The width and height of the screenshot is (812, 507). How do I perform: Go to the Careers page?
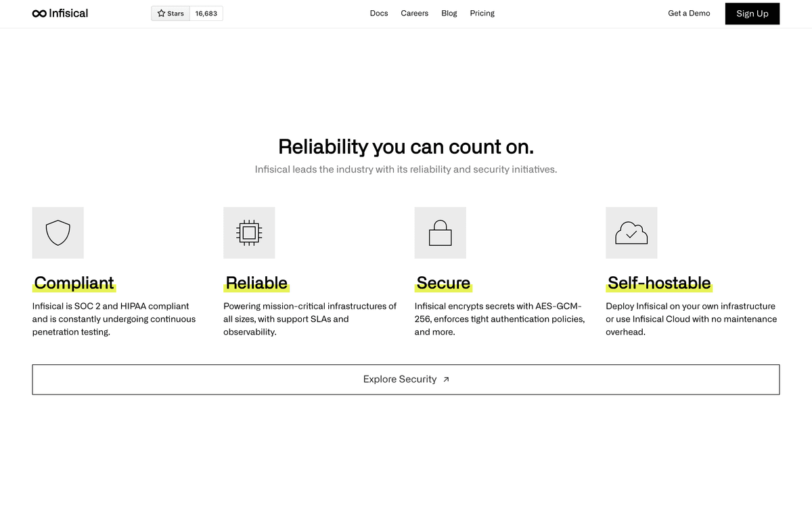pyautogui.click(x=414, y=14)
